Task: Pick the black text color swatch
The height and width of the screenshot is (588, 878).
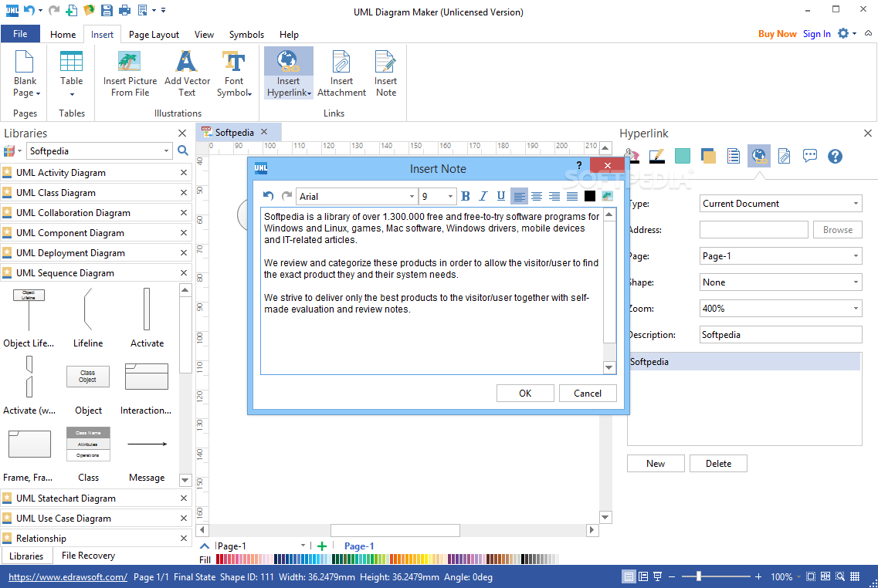Action: (590, 196)
